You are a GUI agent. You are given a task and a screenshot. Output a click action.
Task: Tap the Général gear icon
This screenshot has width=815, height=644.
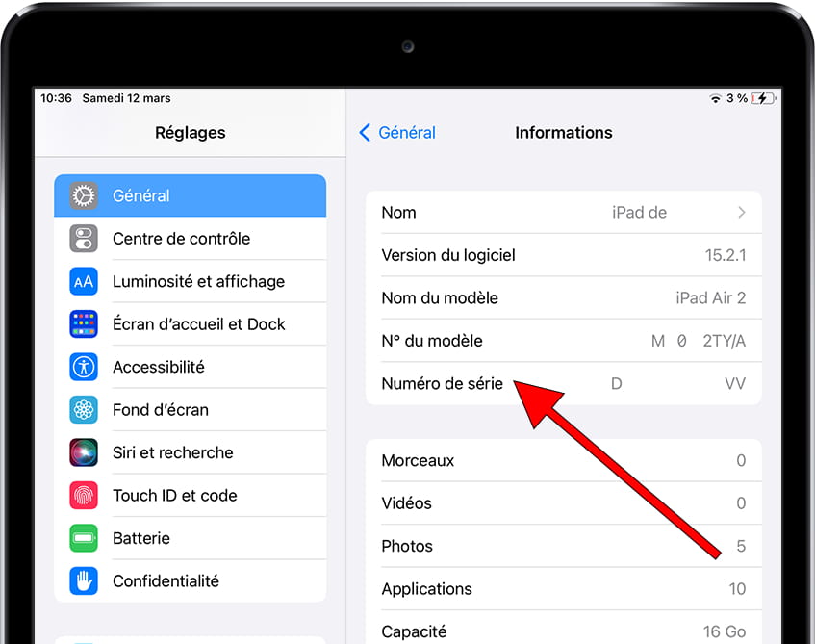[84, 195]
